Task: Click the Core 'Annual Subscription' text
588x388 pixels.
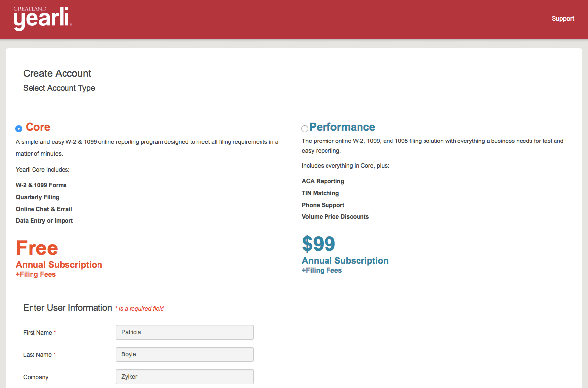Action: pyautogui.click(x=59, y=265)
